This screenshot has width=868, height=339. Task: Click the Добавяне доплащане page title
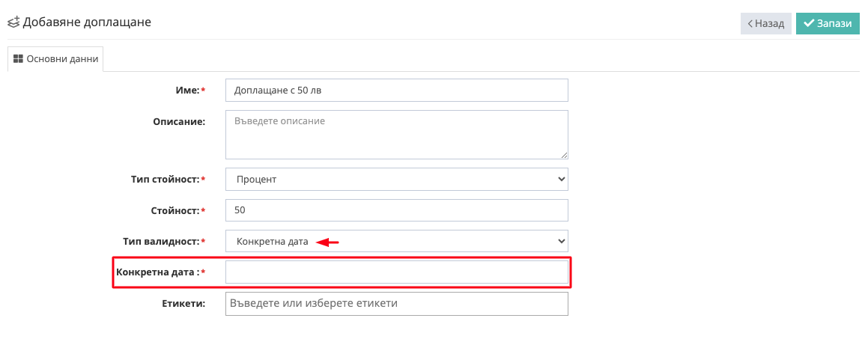(87, 22)
